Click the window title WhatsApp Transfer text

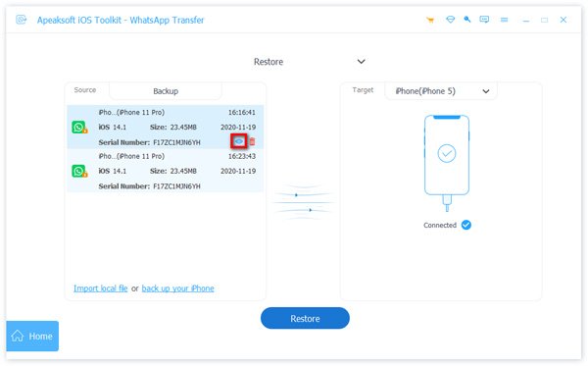pyautogui.click(x=167, y=20)
